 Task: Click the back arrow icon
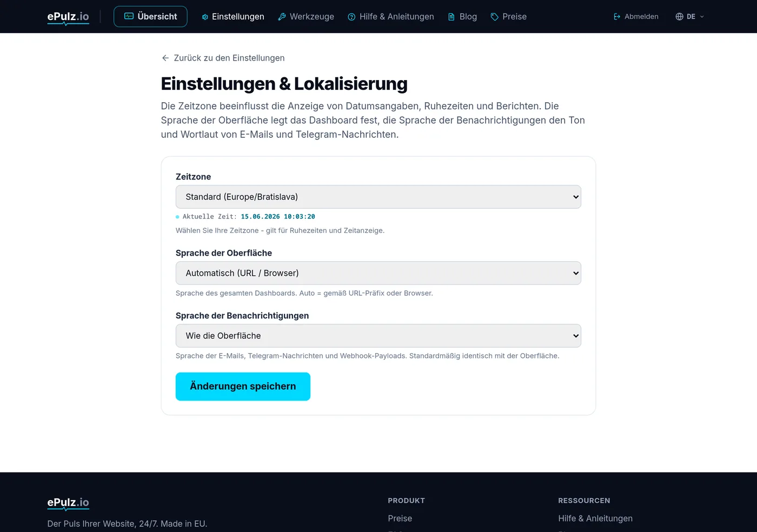(x=165, y=58)
